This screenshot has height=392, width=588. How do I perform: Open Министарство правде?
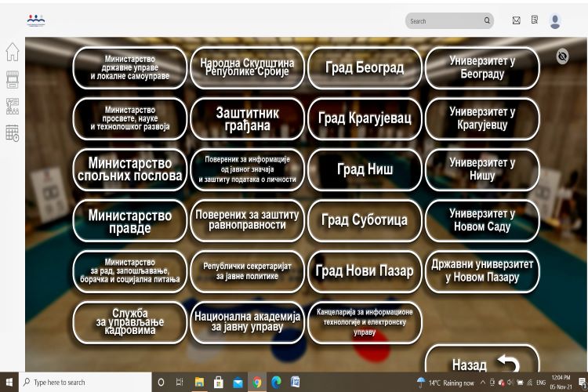tap(129, 221)
